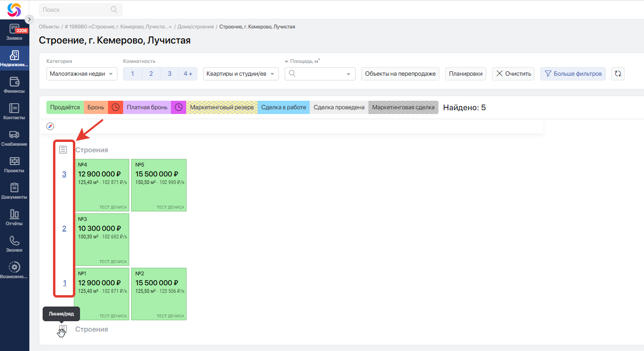Image resolution: width=644 pixels, height=351 pixels.
Task: Open the Категория dropdown
Action: click(82, 74)
